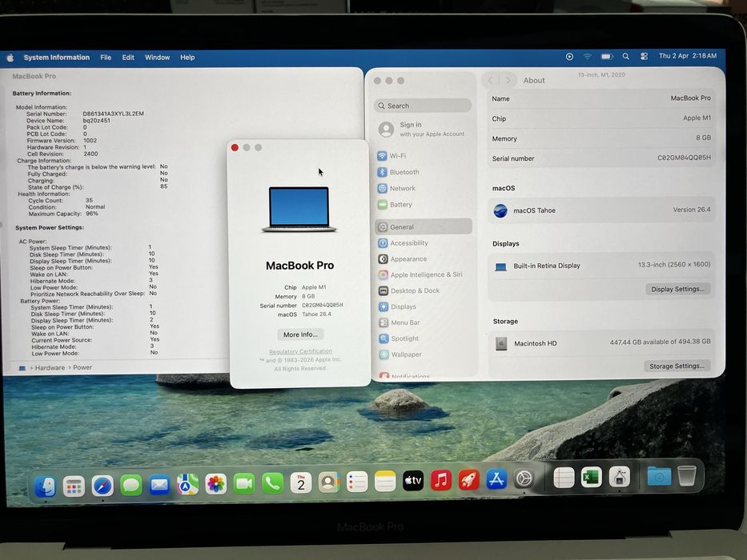Open Apple TV app in Dock
747x560 pixels.
413,481
